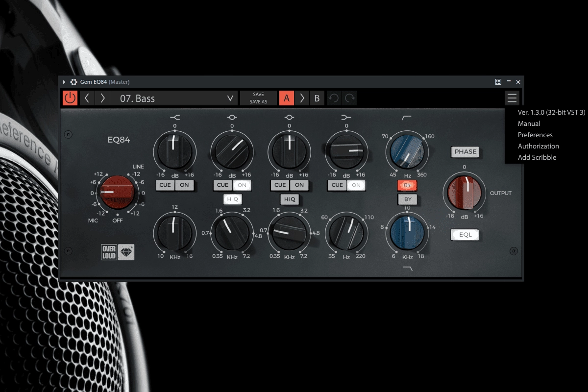The width and height of the screenshot is (588, 392).
Task: Toggle CUE on the low-shelf band
Action: pyautogui.click(x=337, y=185)
